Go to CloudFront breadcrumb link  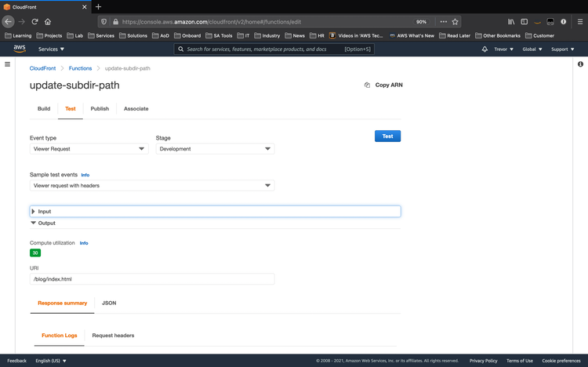pyautogui.click(x=42, y=68)
